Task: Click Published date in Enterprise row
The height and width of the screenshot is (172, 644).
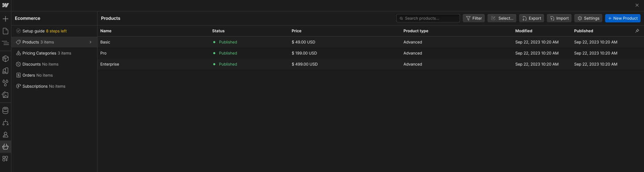Action: pos(596,64)
